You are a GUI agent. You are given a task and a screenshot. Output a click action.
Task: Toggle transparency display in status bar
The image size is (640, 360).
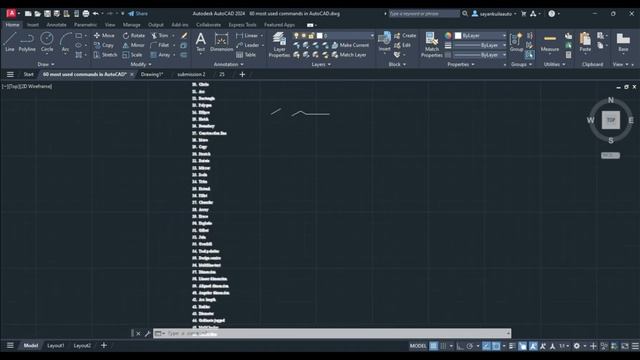click(x=522, y=346)
